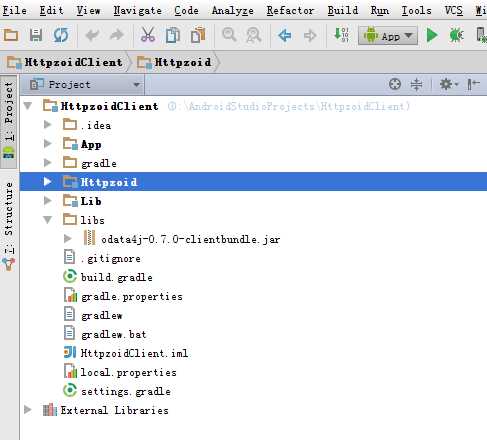
Task: Select the 1: Project side tab
Action: 9,121
